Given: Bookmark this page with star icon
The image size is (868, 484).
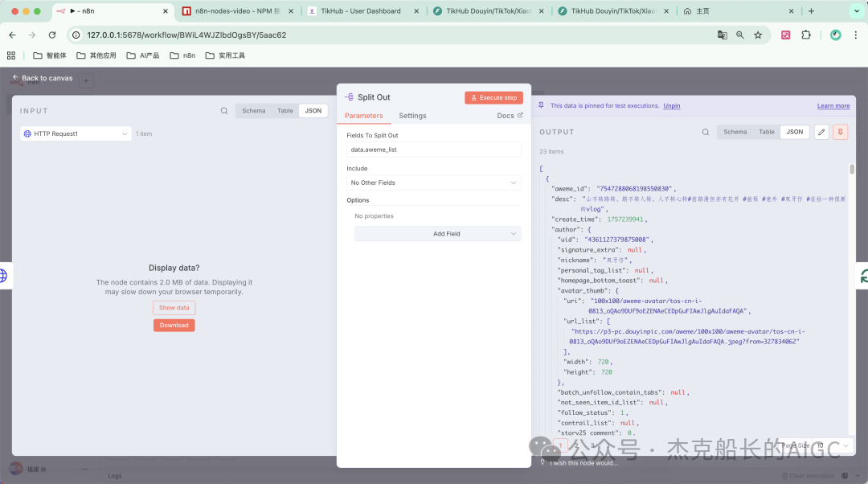Looking at the screenshot, I should pyautogui.click(x=758, y=35).
